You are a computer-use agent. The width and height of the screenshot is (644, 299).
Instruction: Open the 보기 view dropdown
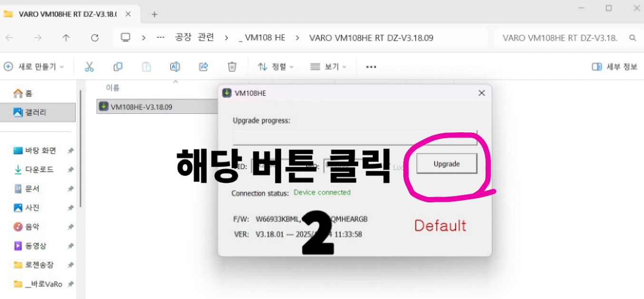tap(328, 67)
